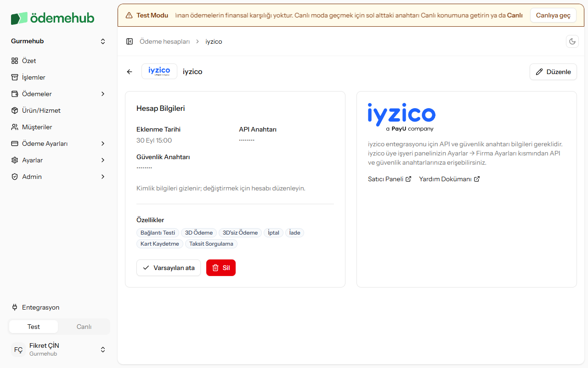588x368 pixels.
Task: Switch to dark mode with moon icon
Action: (572, 41)
